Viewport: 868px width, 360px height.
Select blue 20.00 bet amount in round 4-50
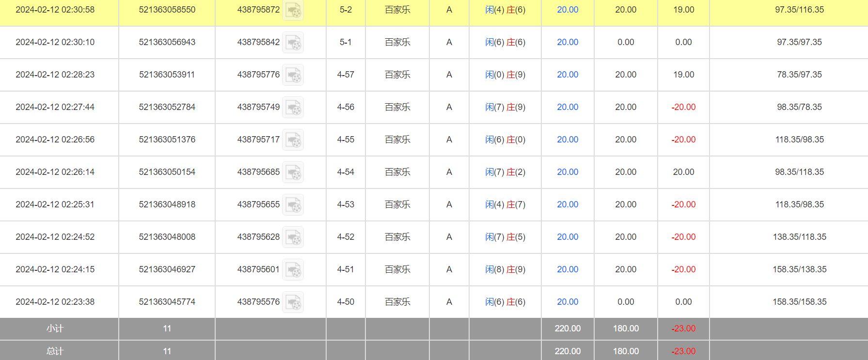(x=567, y=302)
